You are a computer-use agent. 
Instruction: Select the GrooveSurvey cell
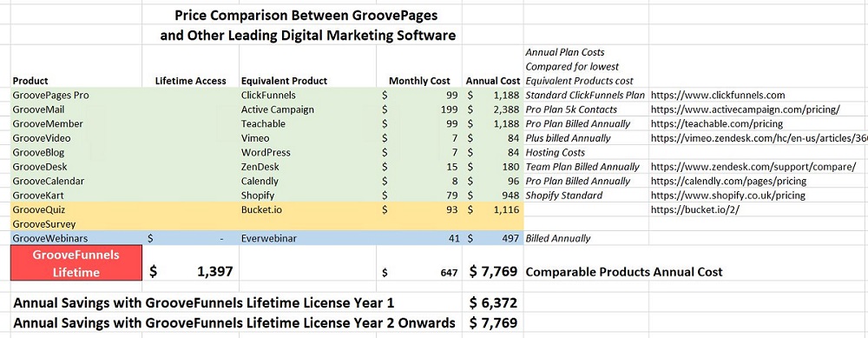click(76, 224)
